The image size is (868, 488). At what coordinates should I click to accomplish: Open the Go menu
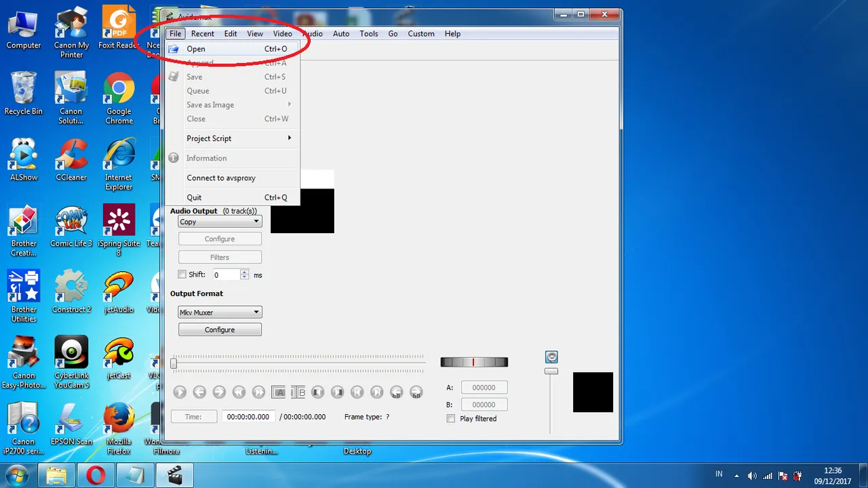click(393, 34)
